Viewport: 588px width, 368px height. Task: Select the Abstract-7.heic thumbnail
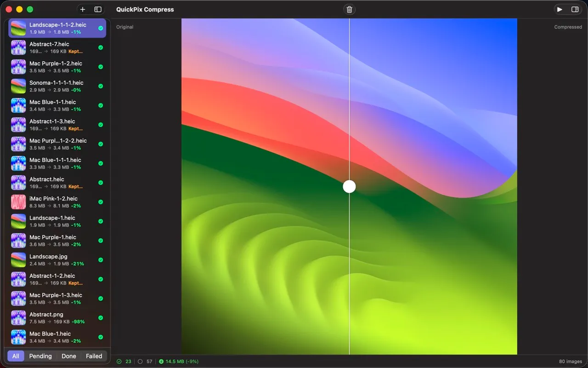coord(18,47)
